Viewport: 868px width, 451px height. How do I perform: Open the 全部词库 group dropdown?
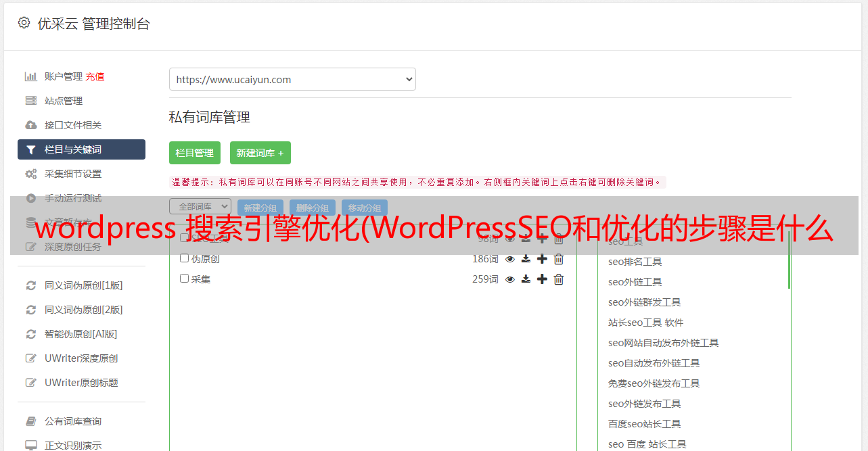click(200, 206)
